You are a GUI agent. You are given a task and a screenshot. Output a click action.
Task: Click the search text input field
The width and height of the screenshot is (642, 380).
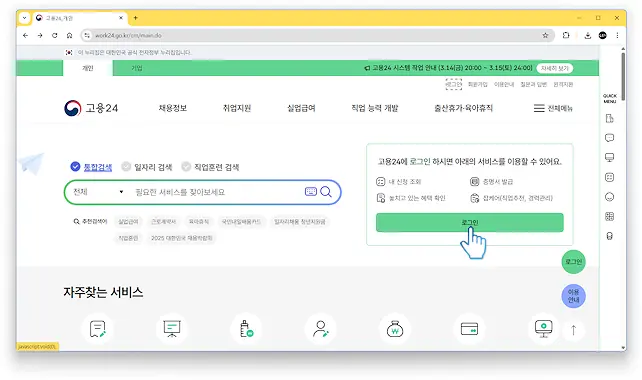pos(217,192)
